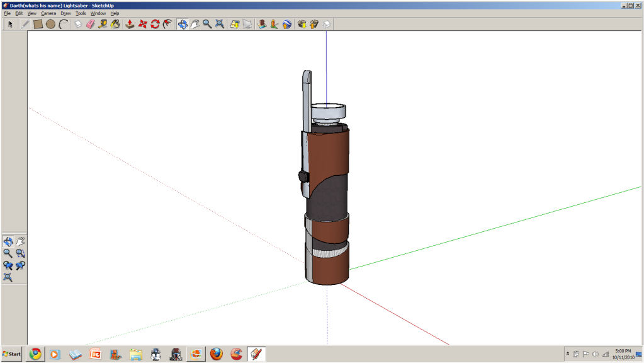Select the Paint Bucket tool
The width and height of the screenshot is (644, 363).
(x=115, y=24)
